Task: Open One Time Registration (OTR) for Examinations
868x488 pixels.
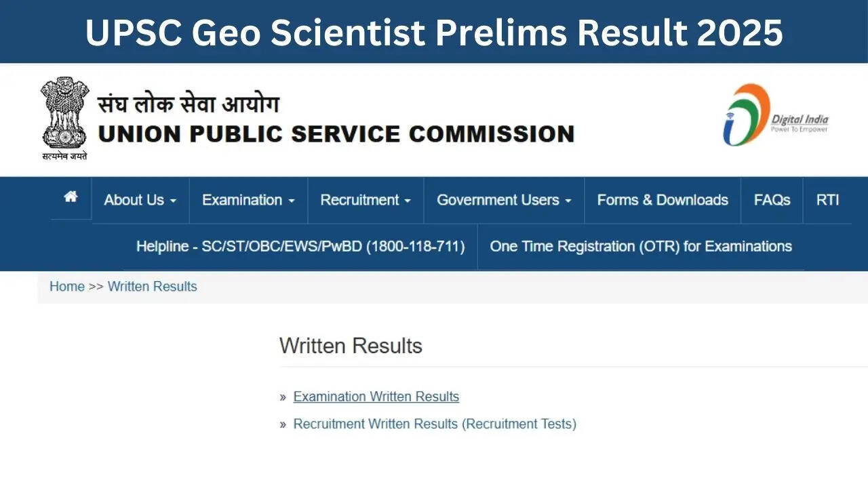Action: (641, 246)
